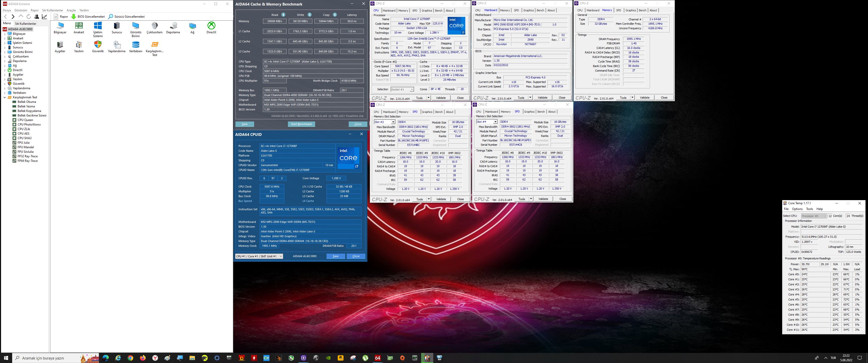Click AIDA64 back navigation arrow

[5, 16]
